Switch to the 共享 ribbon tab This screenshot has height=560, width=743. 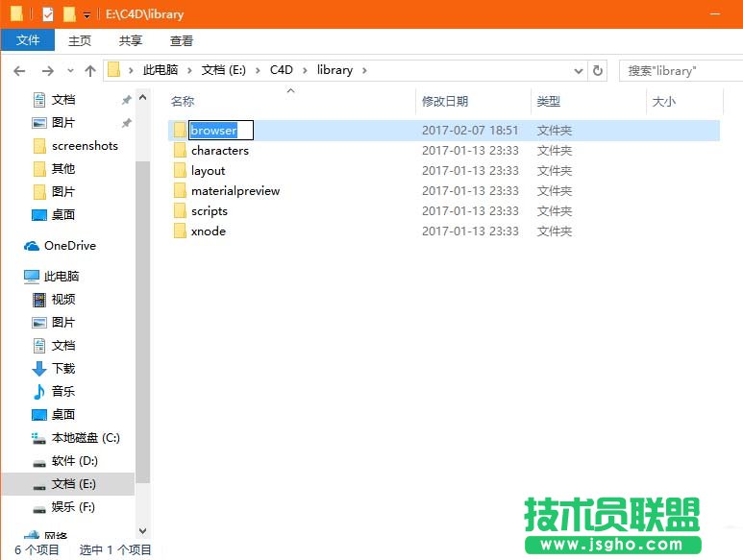coord(131,40)
